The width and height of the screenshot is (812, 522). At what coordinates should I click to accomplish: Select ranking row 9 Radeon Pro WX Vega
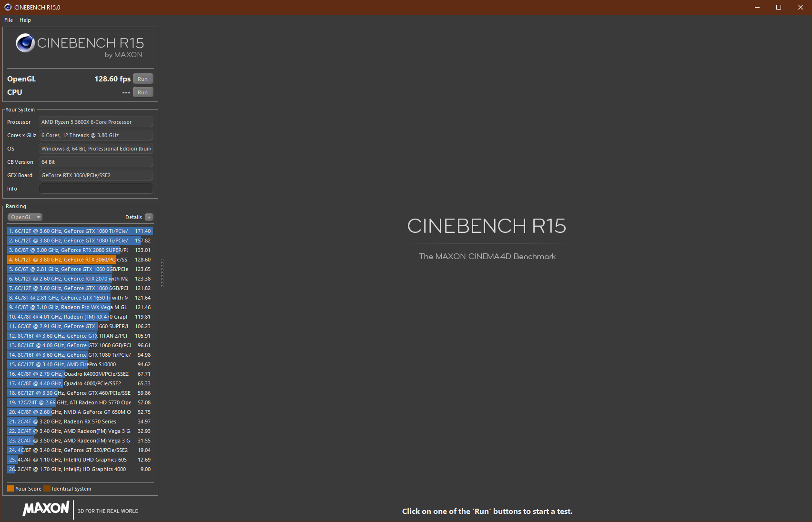[80, 307]
